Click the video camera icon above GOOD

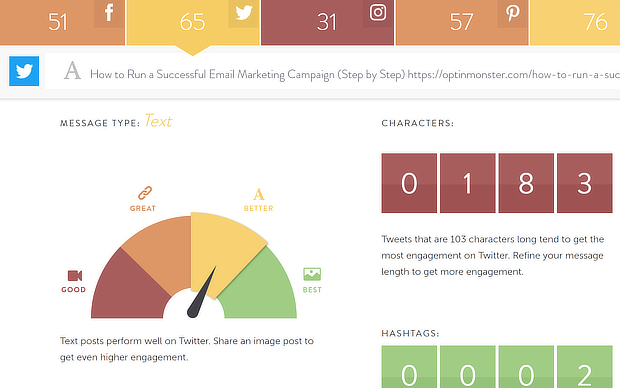click(75, 275)
